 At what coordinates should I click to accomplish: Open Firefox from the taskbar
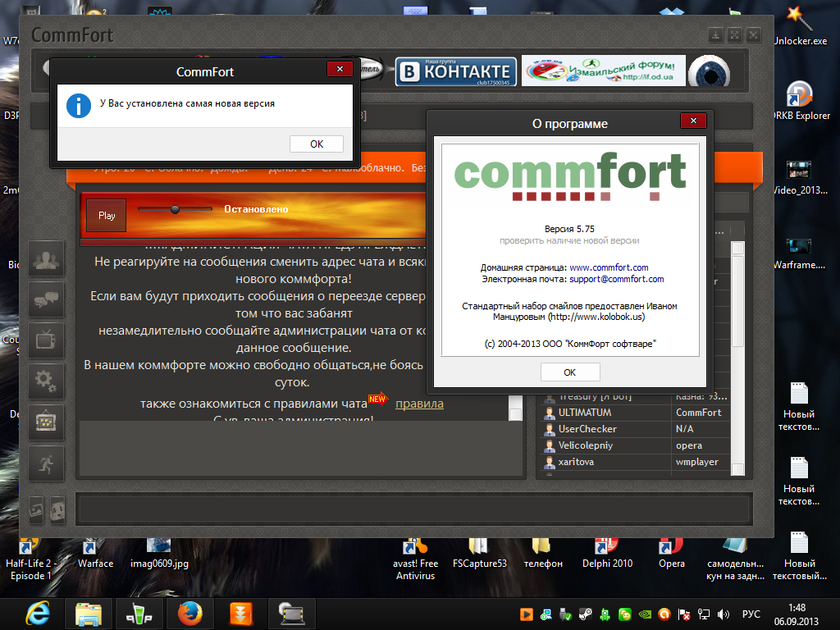(189, 613)
